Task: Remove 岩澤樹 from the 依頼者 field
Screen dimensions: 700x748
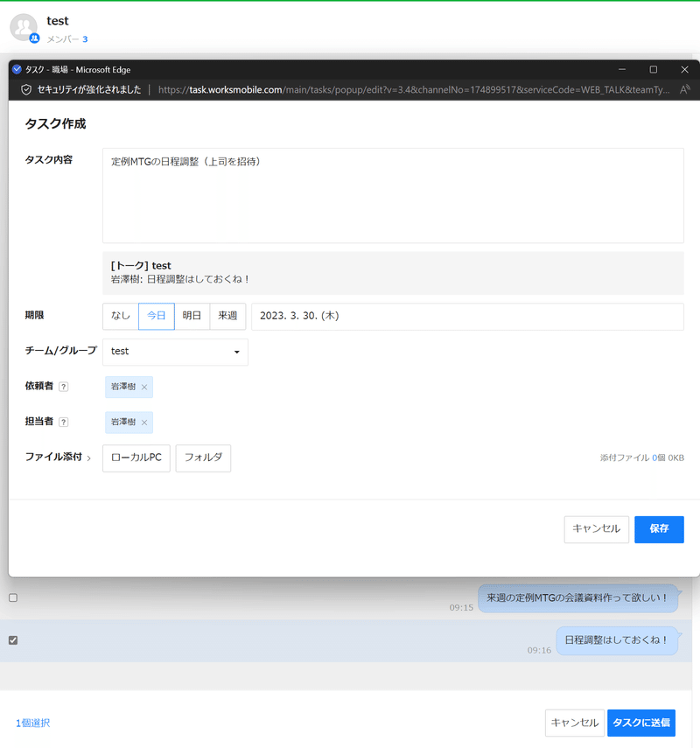Action: click(x=146, y=387)
